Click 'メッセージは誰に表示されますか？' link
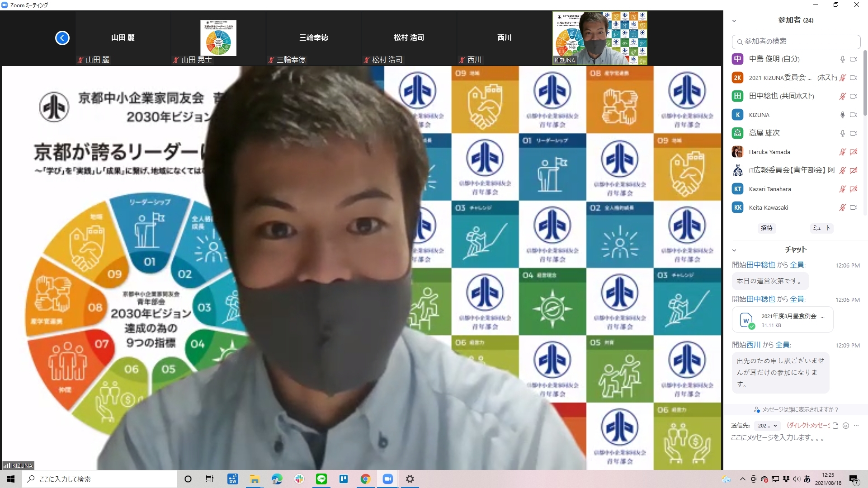Image resolution: width=868 pixels, height=488 pixels. (x=796, y=410)
